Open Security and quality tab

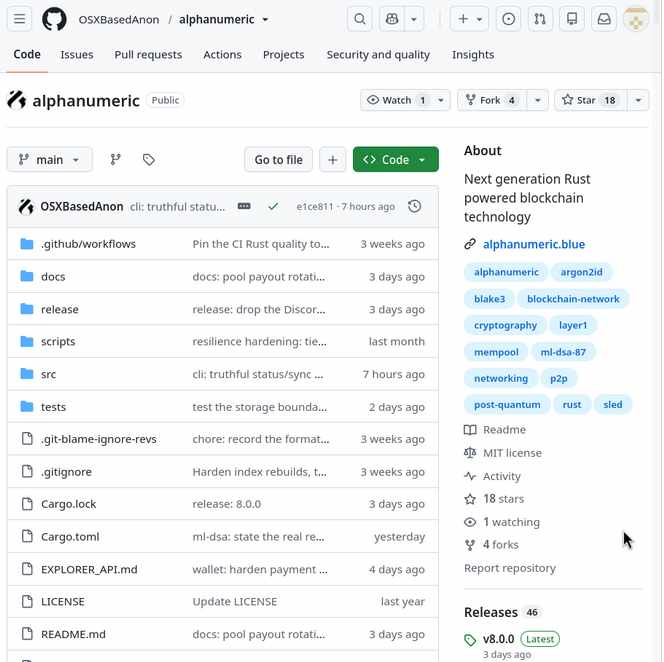378,55
